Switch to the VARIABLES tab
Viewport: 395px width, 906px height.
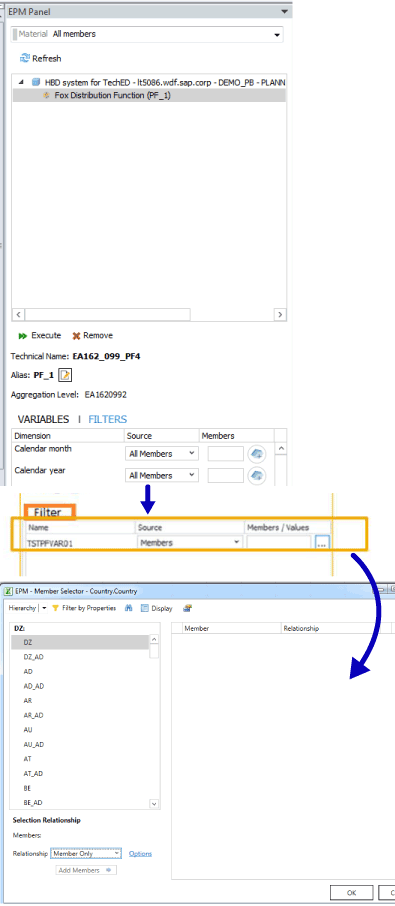click(43, 419)
